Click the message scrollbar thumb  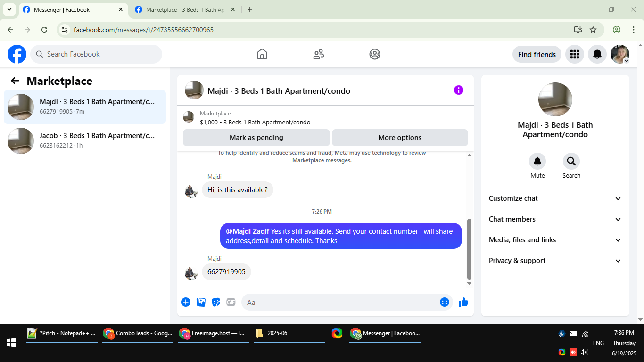coord(469,249)
